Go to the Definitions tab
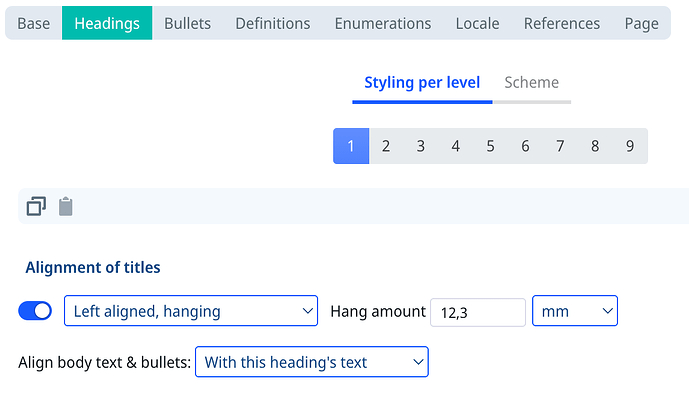 273,23
